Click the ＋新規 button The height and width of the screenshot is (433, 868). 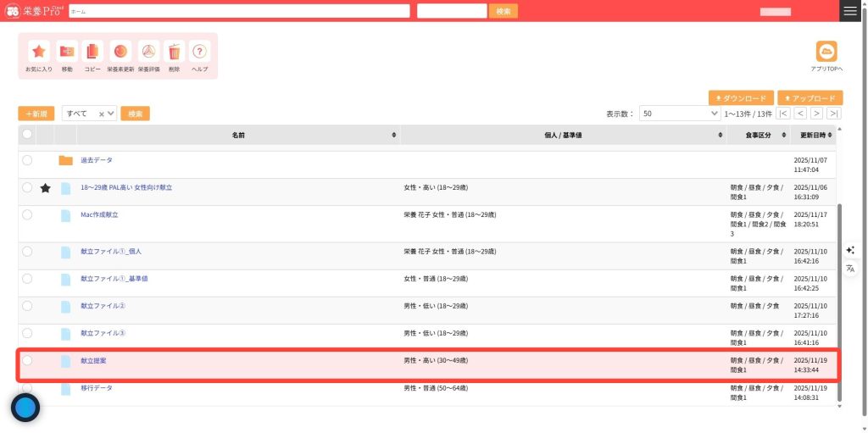[x=36, y=114]
